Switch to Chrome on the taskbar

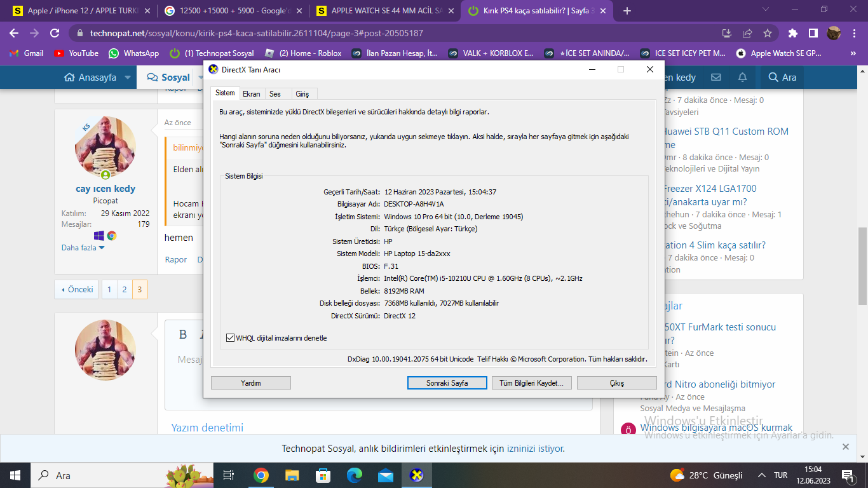click(x=261, y=475)
